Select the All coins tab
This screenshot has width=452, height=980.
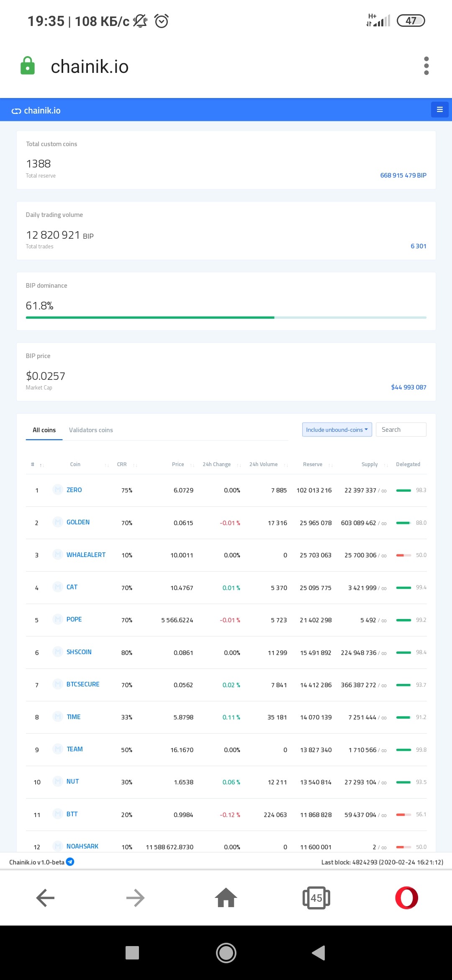click(x=44, y=430)
